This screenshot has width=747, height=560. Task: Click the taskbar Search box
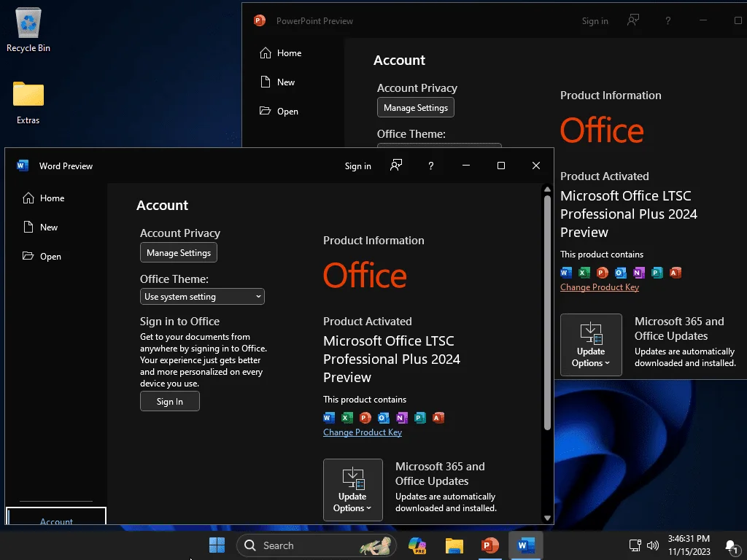coord(317,545)
